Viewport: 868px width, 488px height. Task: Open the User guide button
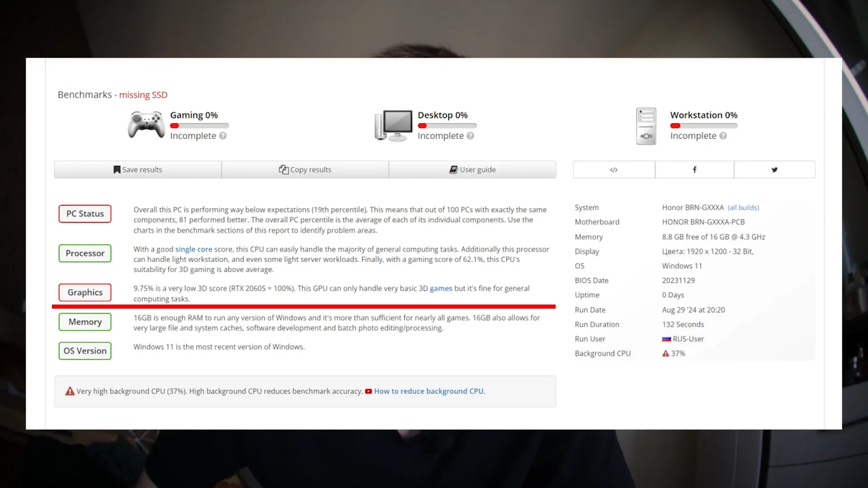click(472, 170)
